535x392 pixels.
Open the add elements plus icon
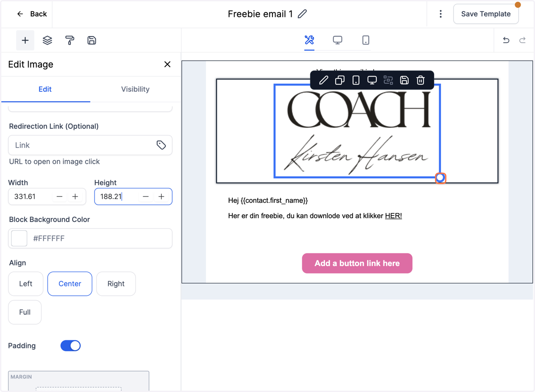tap(25, 41)
